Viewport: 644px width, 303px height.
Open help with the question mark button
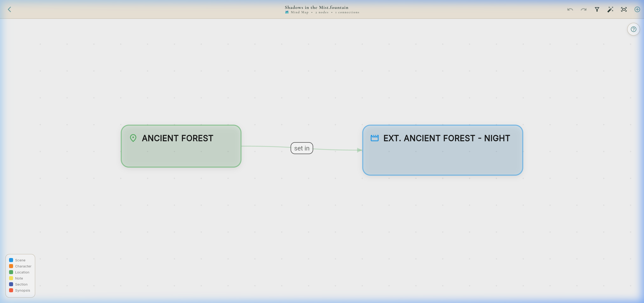tap(633, 29)
